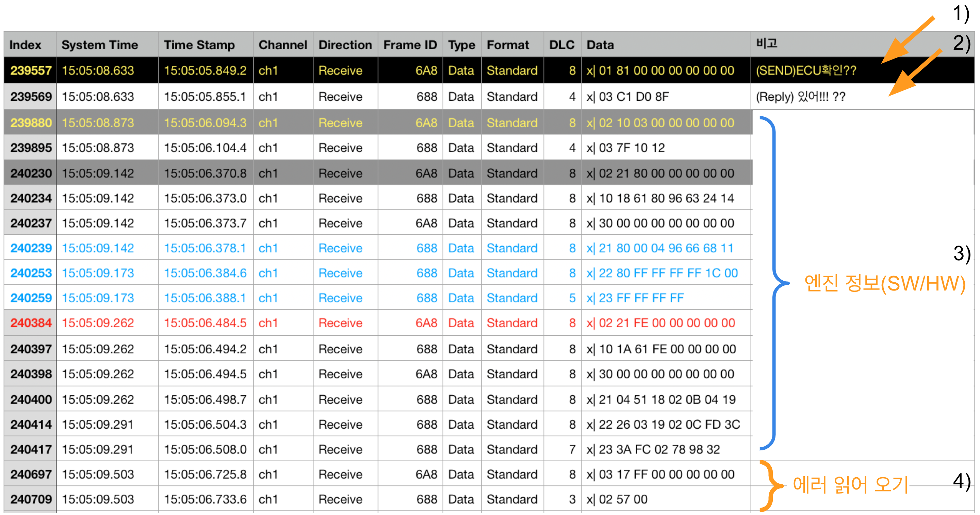Click the 비고 column header

tap(767, 44)
